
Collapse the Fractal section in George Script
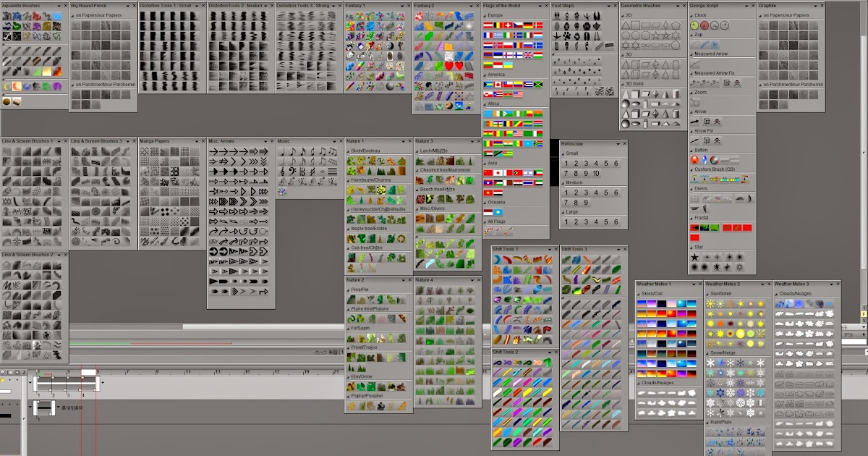pos(691,218)
